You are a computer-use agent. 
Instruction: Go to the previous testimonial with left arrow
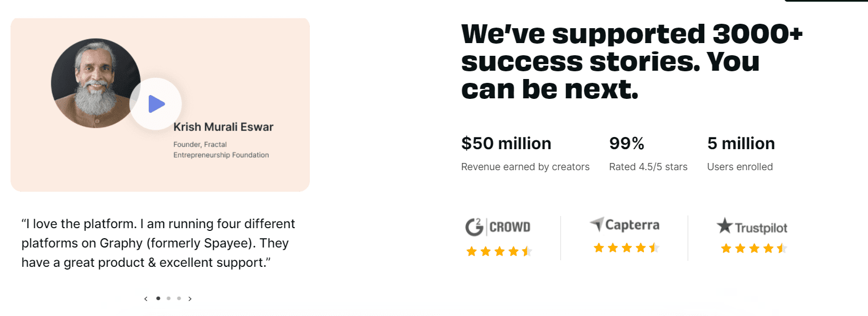coord(145,299)
